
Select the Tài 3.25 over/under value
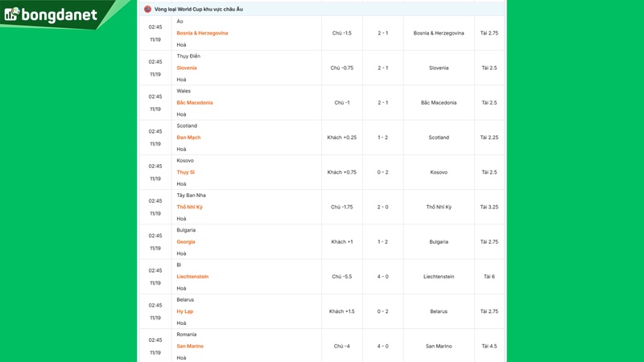tap(489, 207)
